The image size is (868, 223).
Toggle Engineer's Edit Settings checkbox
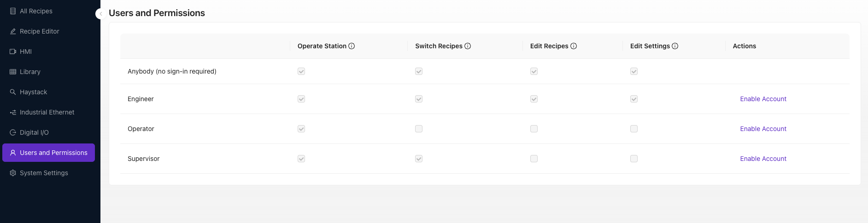pos(634,99)
